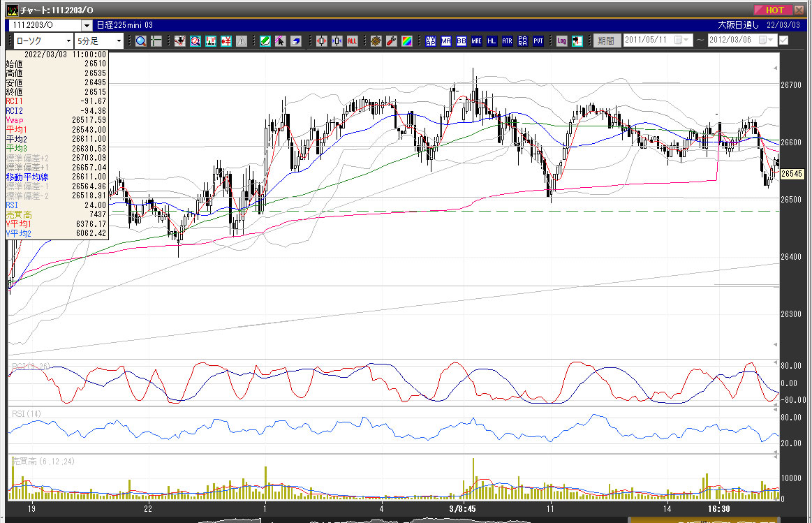Click the top-right chart scroll arrow

[775, 68]
